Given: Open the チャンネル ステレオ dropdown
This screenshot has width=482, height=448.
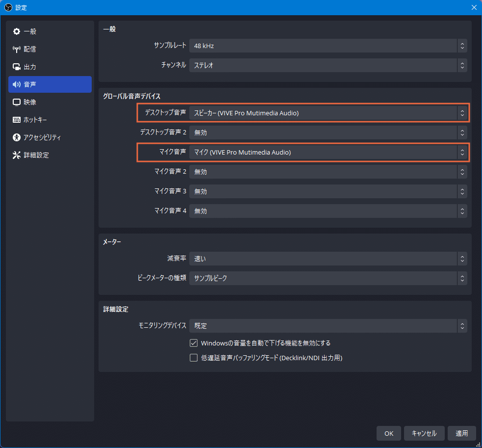Looking at the screenshot, I should click(328, 65).
